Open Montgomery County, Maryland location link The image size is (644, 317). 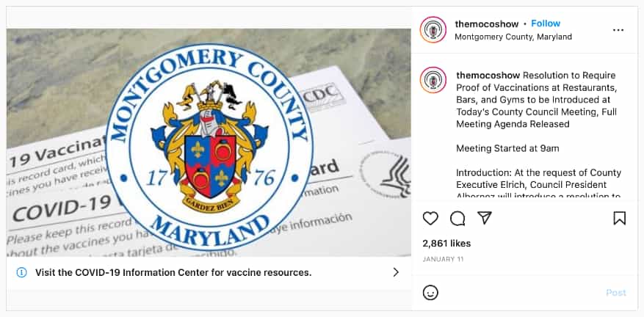pos(513,37)
